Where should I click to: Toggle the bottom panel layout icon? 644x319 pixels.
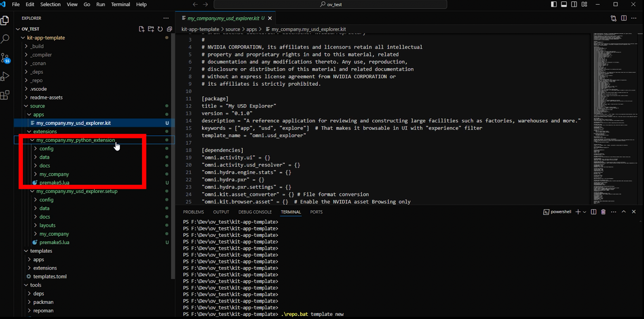[x=564, y=4]
